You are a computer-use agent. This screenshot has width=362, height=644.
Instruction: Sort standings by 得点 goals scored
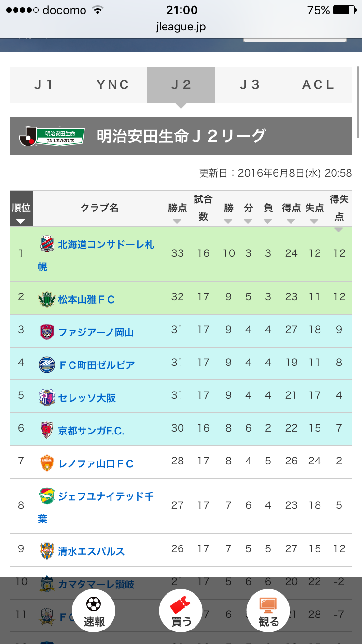point(291,212)
